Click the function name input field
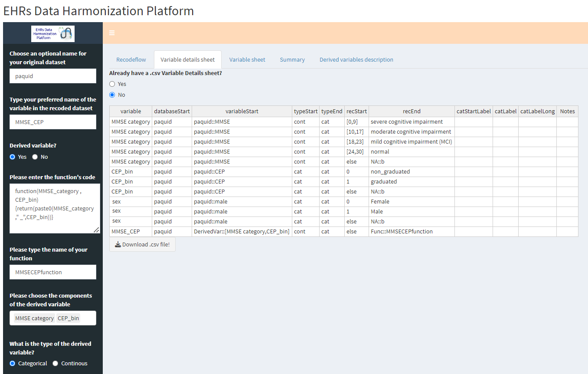588x374 pixels. [53, 272]
